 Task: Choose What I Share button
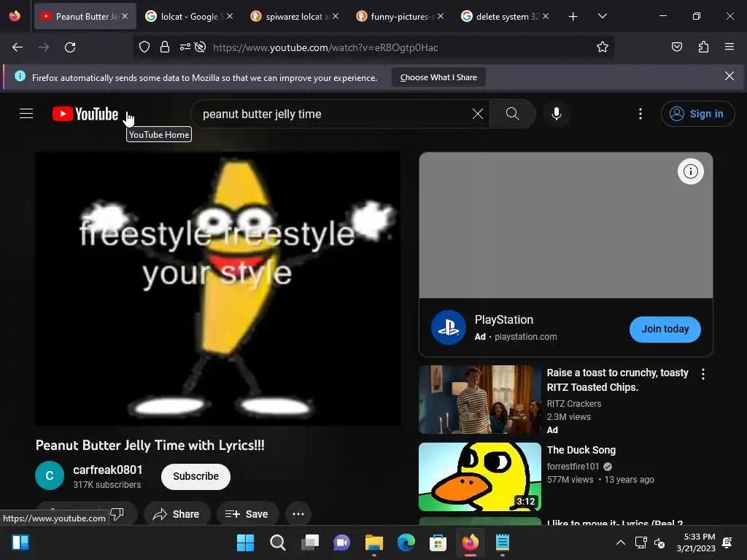click(438, 77)
